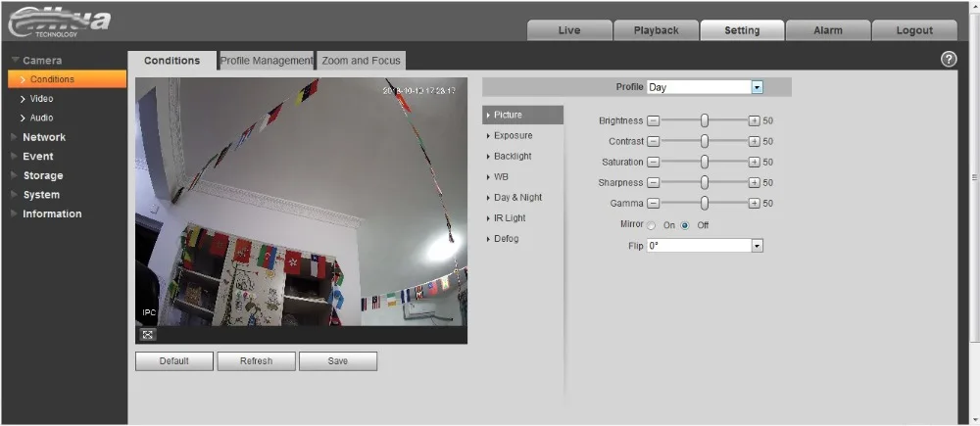The width and height of the screenshot is (980, 426).
Task: Expand the Network section in sidebar
Action: pyautogui.click(x=38, y=137)
